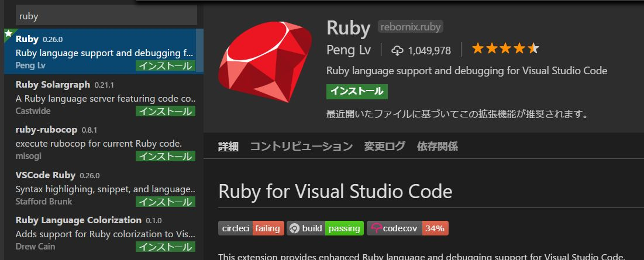Viewport: 644px width, 260px height.
Task: Click the ruby extension search field
Action: point(106,16)
